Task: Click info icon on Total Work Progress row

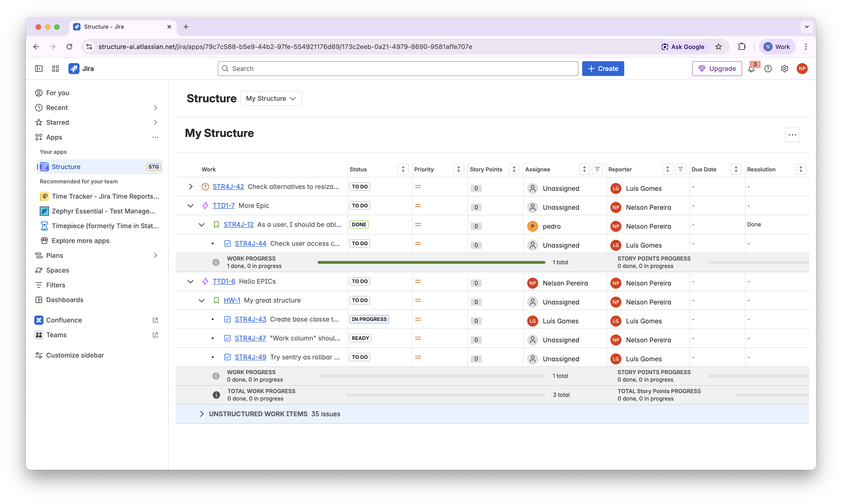Action: click(216, 395)
